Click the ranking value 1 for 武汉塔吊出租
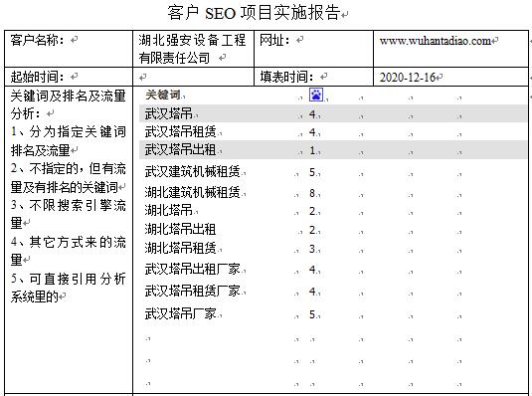 pyautogui.click(x=312, y=150)
